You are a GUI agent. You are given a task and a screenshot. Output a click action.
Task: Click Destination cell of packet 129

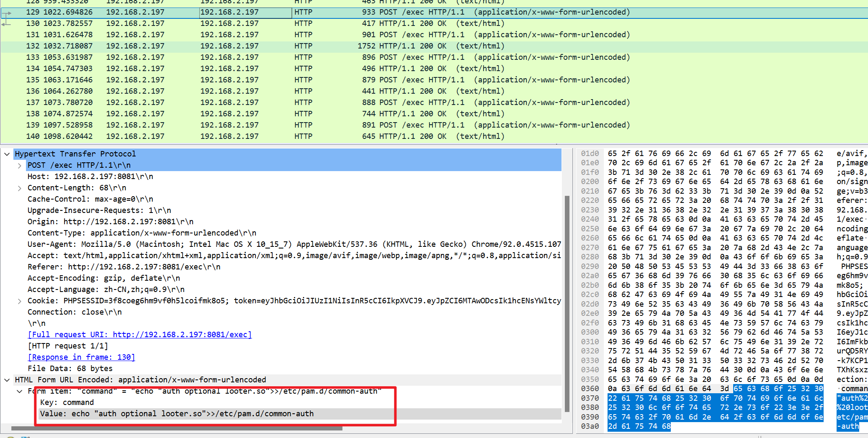[x=245, y=13]
